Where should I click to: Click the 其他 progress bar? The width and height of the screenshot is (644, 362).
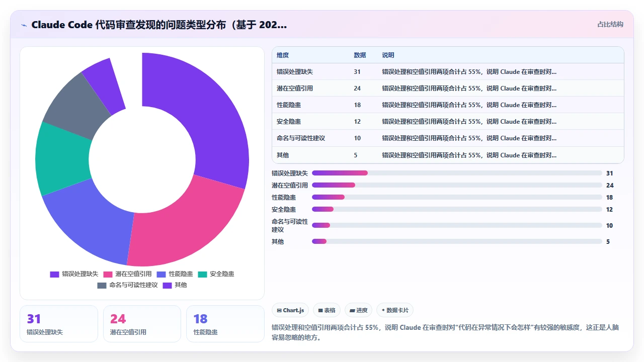(x=457, y=241)
